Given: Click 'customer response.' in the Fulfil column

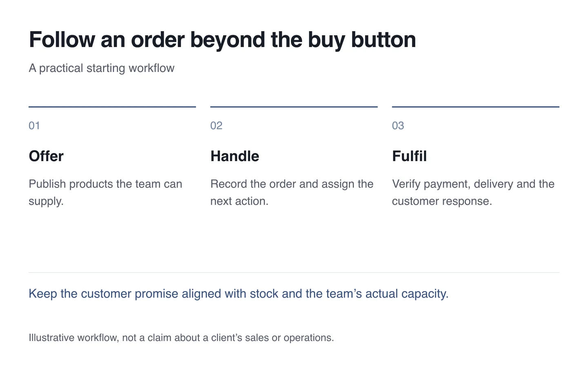Looking at the screenshot, I should click(442, 201).
